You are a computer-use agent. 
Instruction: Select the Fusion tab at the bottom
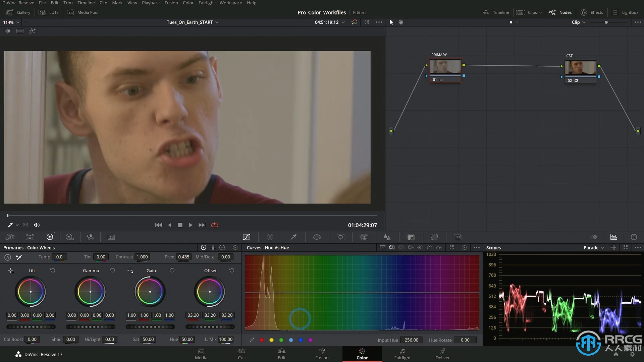point(322,354)
